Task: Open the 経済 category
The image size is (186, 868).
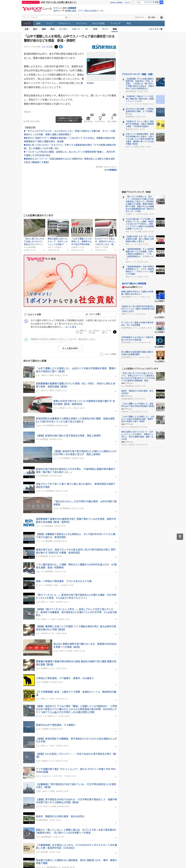Action: tap(52, 29)
